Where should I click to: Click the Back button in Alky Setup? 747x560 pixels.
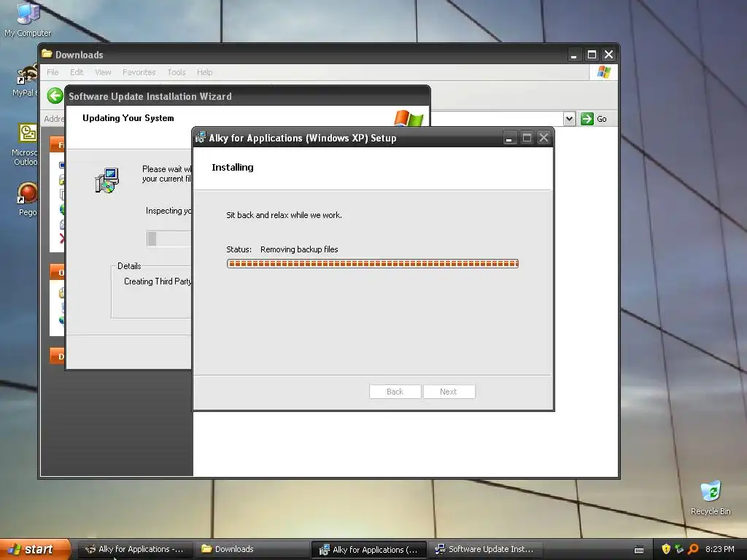point(395,392)
